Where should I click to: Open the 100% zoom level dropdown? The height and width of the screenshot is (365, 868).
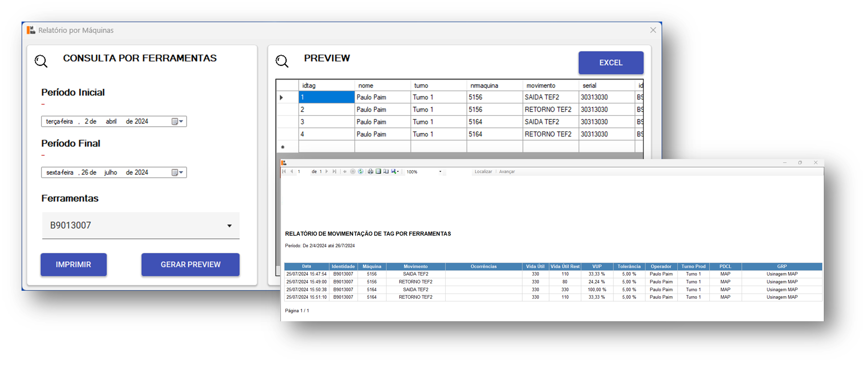click(x=440, y=172)
